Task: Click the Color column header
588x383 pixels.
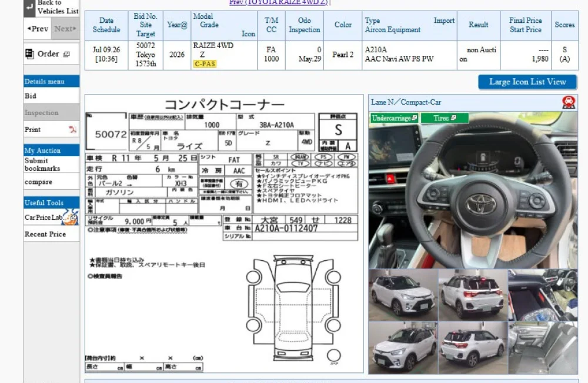Action: point(343,25)
